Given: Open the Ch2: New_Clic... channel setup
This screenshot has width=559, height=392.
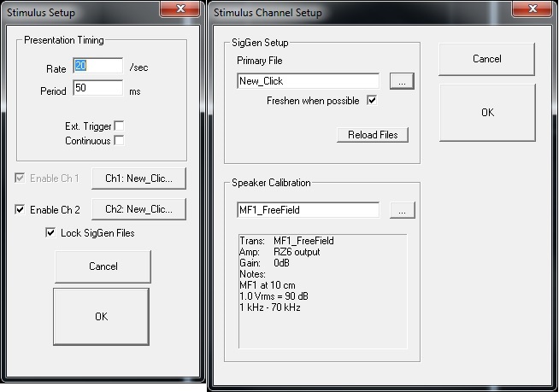Looking at the screenshot, I should 138,209.
